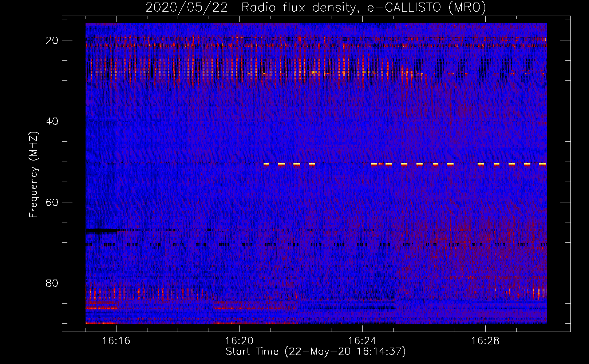This screenshot has height=364, width=589.
Task: Click the '16:16' time axis label
Action: 116,341
